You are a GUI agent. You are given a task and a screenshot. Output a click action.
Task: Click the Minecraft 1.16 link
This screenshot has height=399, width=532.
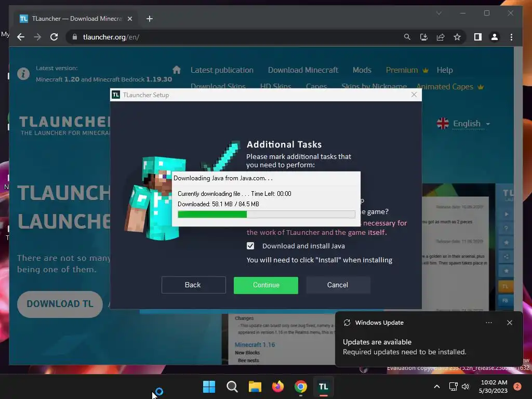[255, 345]
